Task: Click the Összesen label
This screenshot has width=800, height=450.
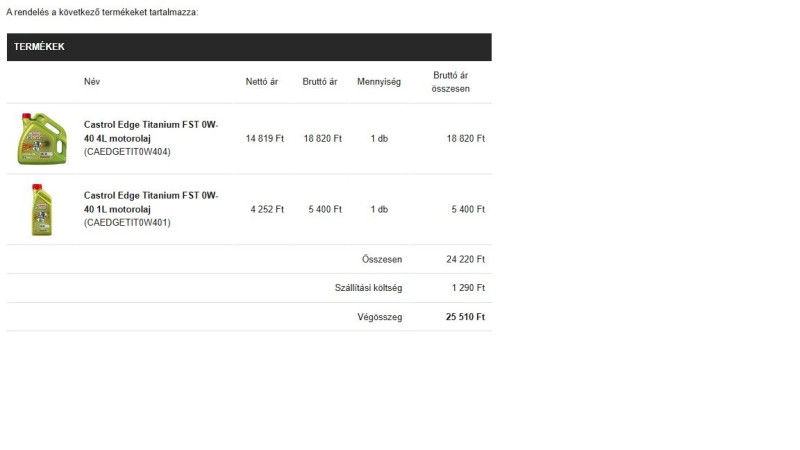Action: pos(382,260)
